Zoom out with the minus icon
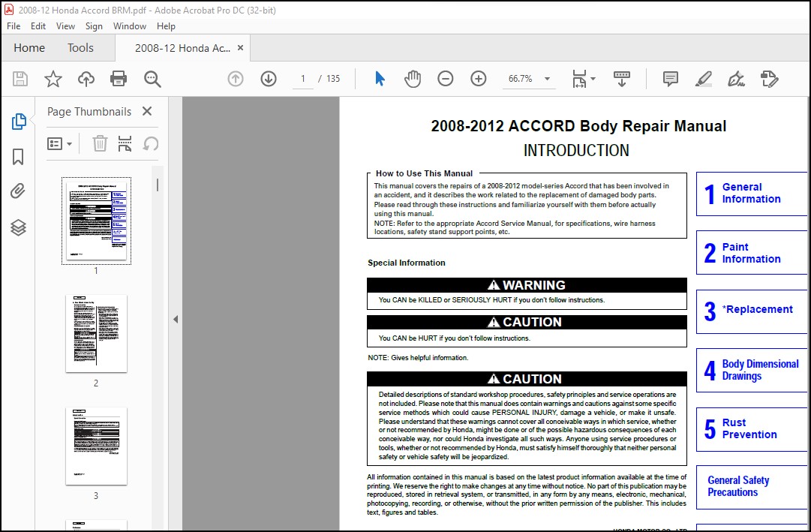The width and height of the screenshot is (811, 532). [446, 79]
